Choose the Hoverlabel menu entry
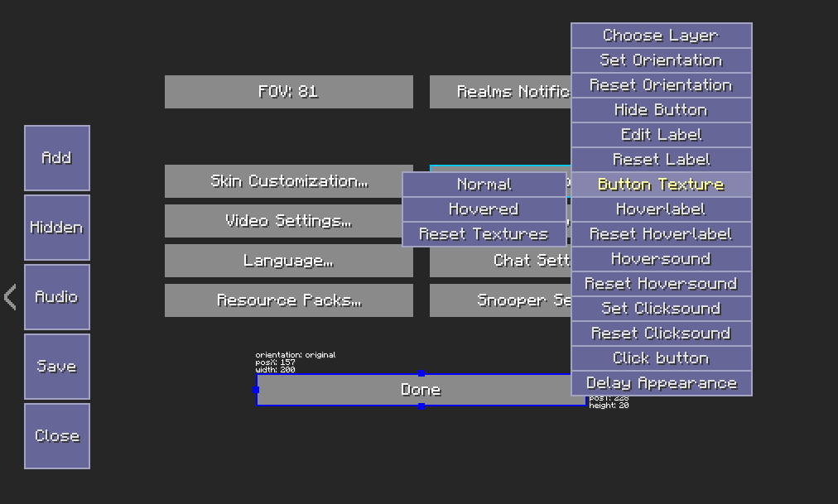Viewport: 838px width, 504px height. click(662, 209)
